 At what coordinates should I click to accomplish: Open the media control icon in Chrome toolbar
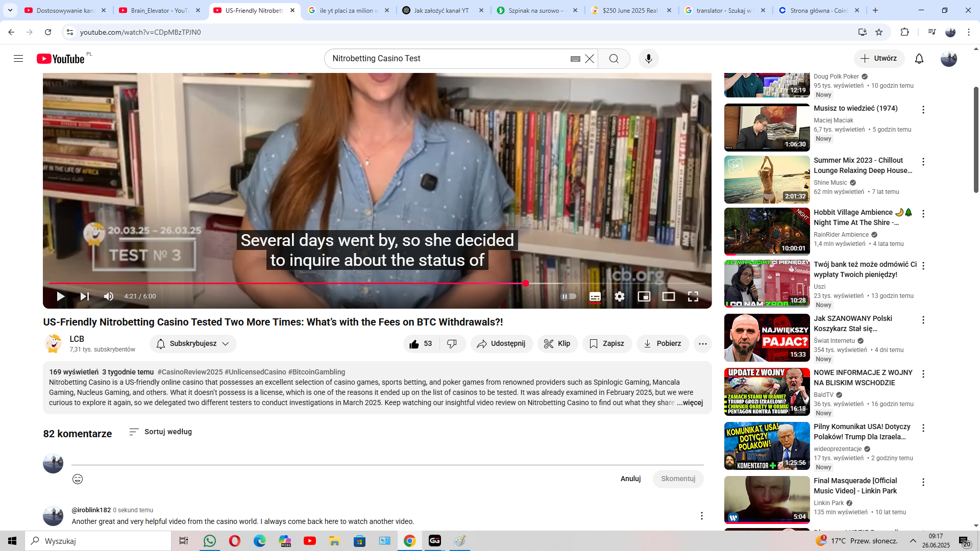point(932,32)
